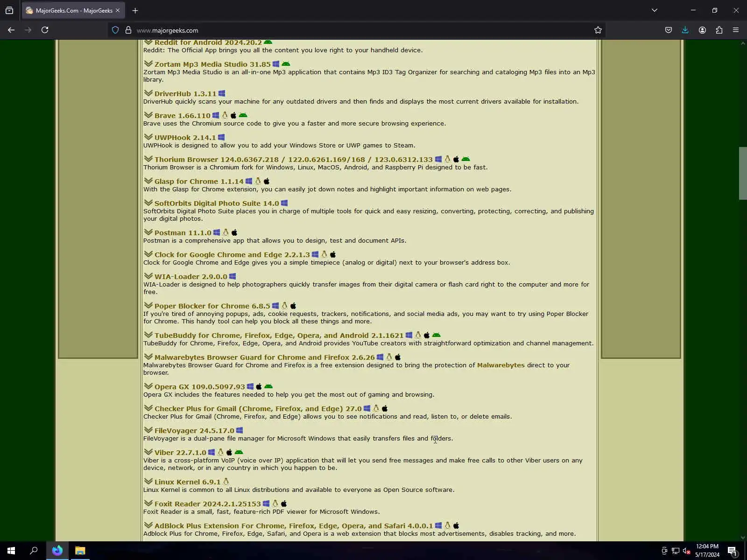
Task: Click the Windows icon next to SoftOrbits Digital Photo Suite
Action: [x=284, y=203]
